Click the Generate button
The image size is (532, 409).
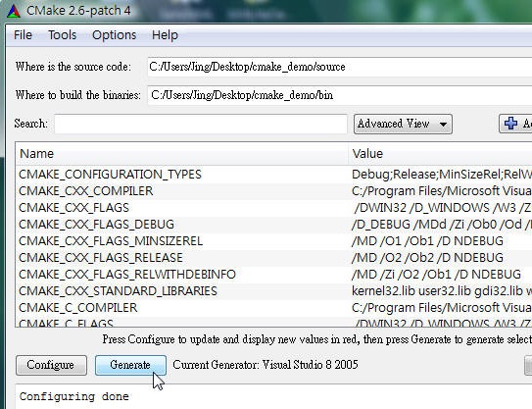point(130,365)
